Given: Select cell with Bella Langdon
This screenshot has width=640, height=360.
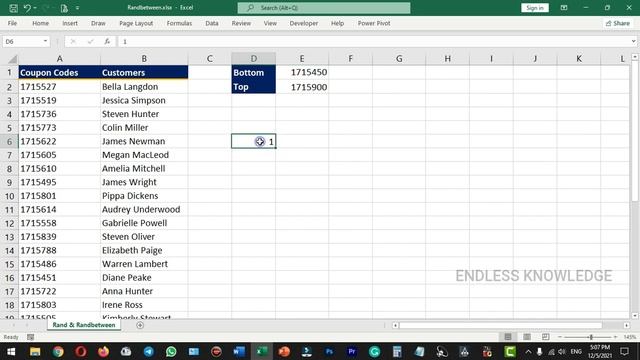Looking at the screenshot, I should pos(144,87).
